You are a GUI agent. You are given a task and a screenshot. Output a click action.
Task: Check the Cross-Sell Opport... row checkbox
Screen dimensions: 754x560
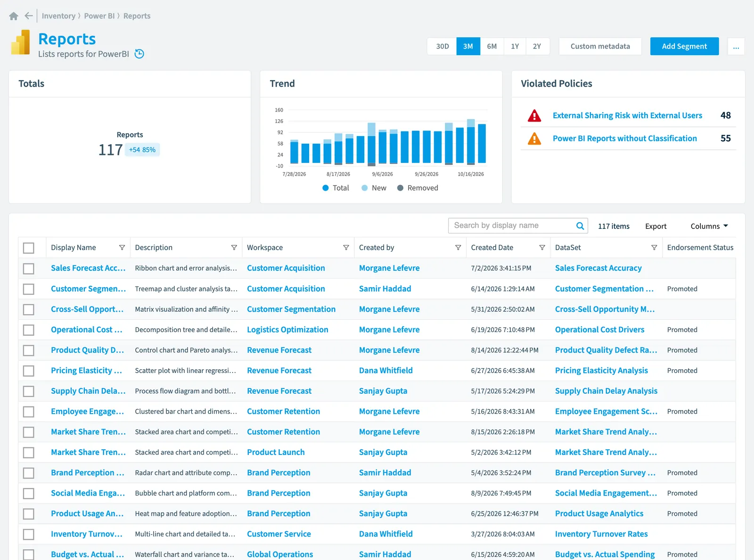pyautogui.click(x=29, y=309)
